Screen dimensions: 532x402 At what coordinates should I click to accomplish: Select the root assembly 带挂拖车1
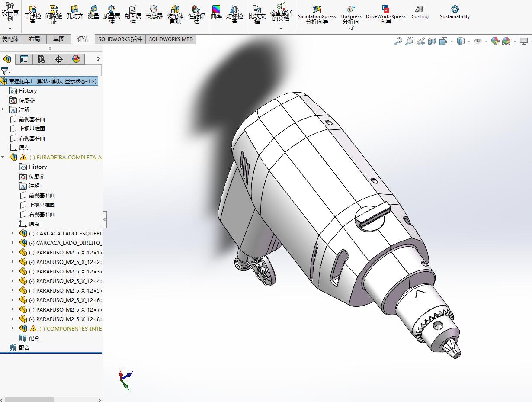(x=49, y=81)
